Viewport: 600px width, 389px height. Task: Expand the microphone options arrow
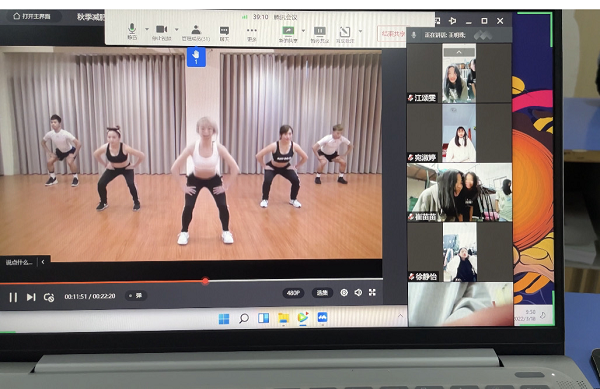click(147, 29)
